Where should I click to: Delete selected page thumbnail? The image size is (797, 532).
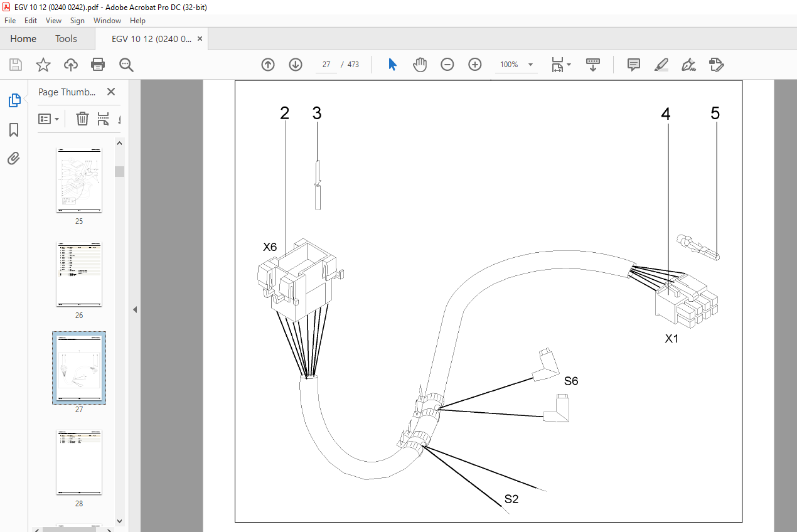click(x=82, y=119)
